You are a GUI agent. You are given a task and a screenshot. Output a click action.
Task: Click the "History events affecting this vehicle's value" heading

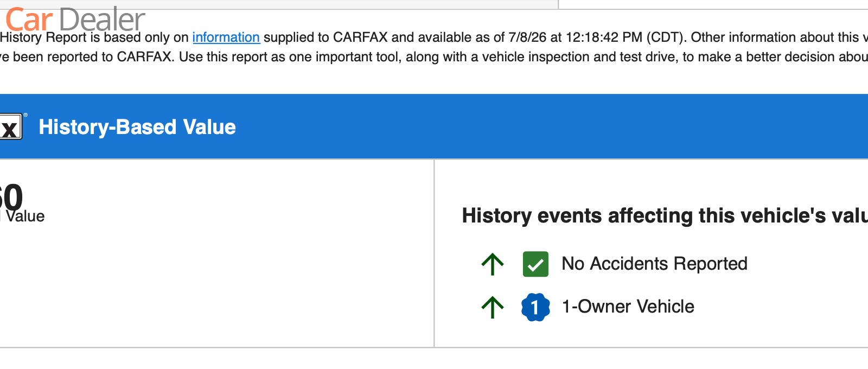[665, 215]
